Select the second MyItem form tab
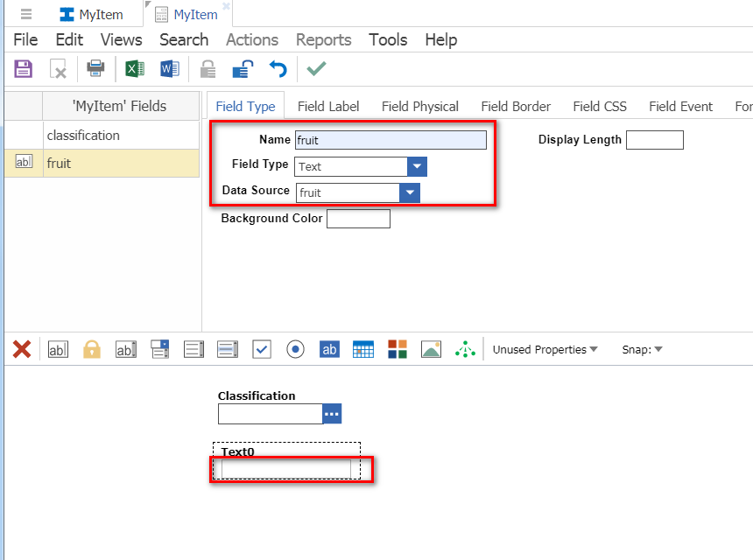 click(187, 14)
